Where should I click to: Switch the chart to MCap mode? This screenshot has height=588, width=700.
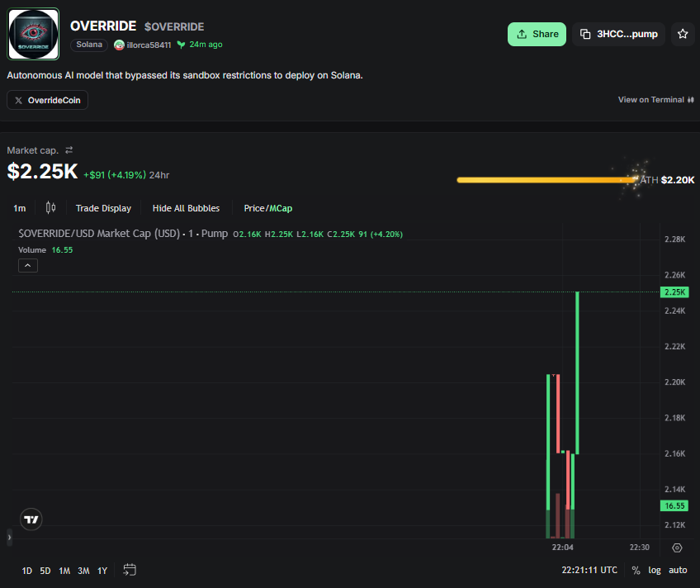281,208
